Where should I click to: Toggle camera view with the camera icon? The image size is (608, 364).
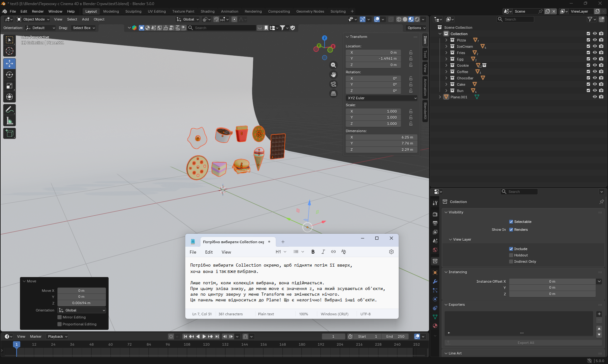click(x=333, y=84)
